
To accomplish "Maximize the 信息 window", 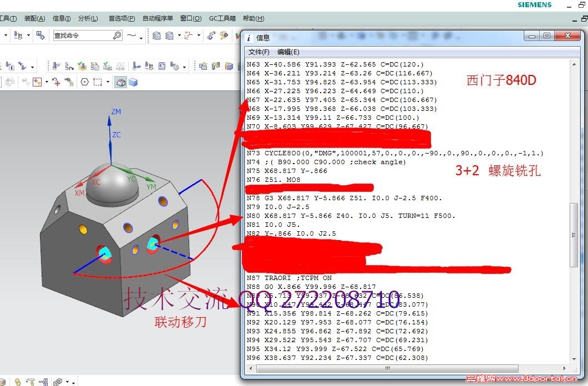I will [x=547, y=35].
